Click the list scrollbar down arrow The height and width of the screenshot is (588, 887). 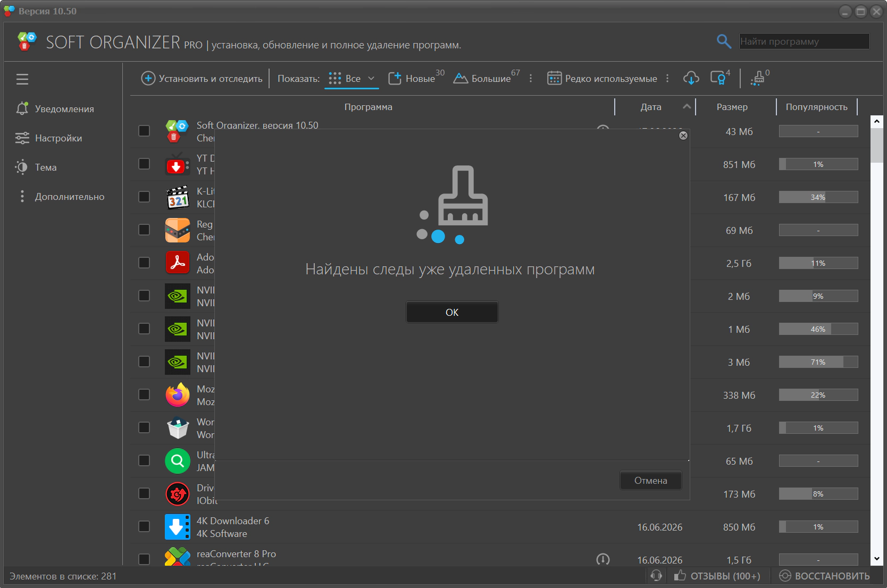point(877,559)
